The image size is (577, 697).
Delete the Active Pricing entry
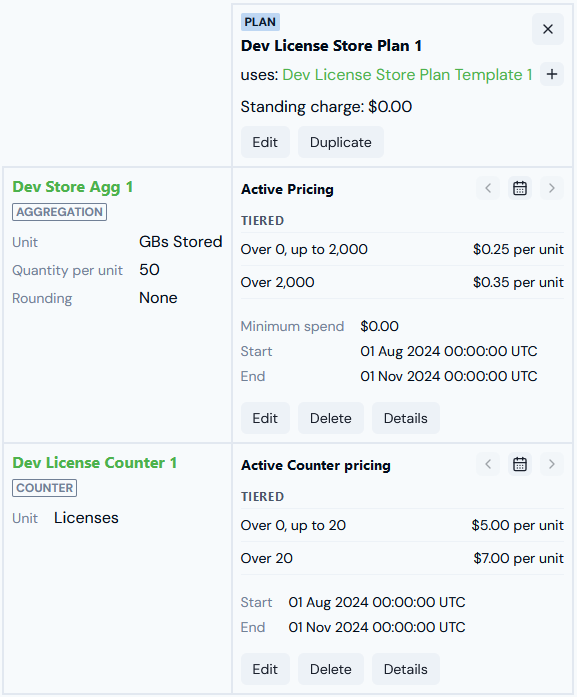coord(331,418)
